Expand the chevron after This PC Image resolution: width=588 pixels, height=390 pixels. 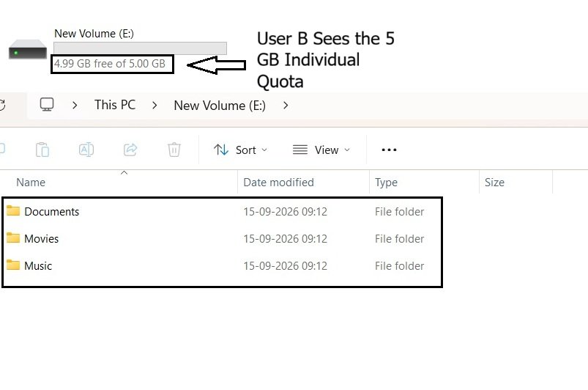155,106
